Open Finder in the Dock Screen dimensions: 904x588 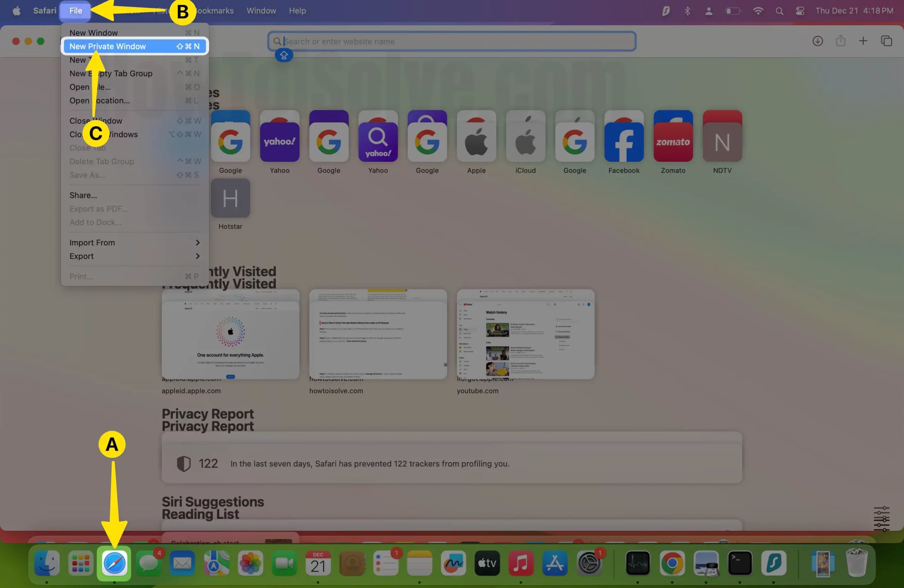pos(47,563)
